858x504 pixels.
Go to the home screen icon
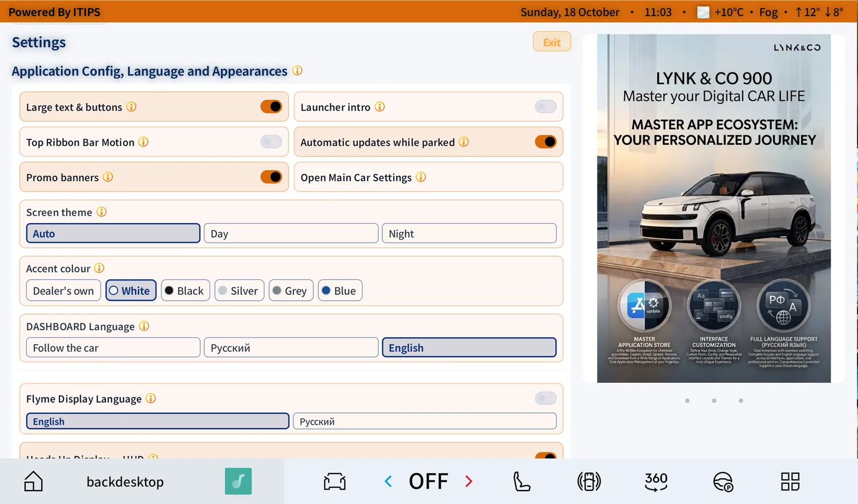pyautogui.click(x=33, y=481)
